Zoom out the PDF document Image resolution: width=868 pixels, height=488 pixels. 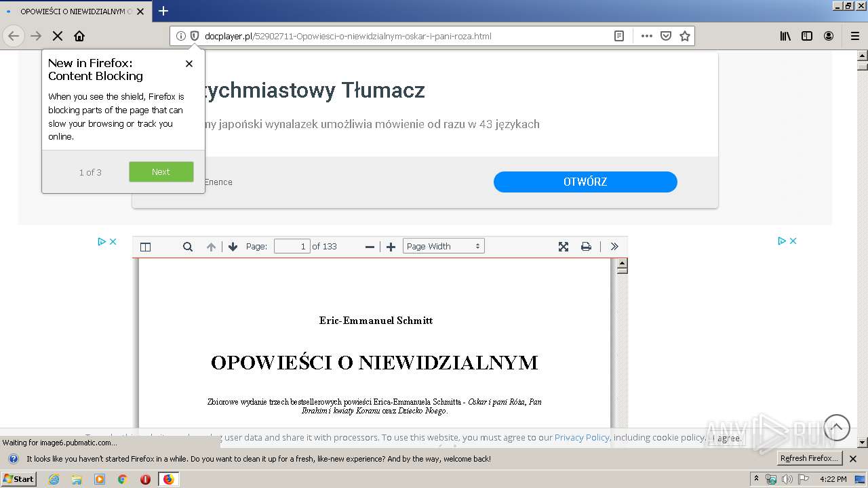tap(370, 247)
